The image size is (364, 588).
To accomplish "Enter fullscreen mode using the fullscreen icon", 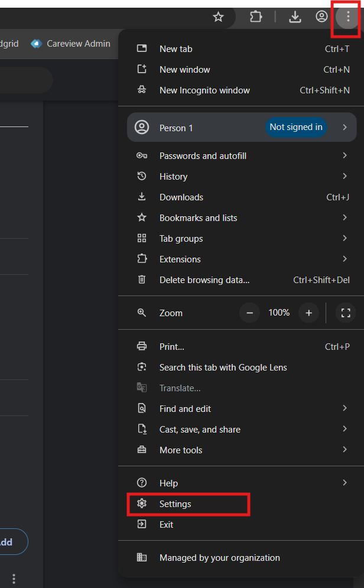I will click(346, 313).
